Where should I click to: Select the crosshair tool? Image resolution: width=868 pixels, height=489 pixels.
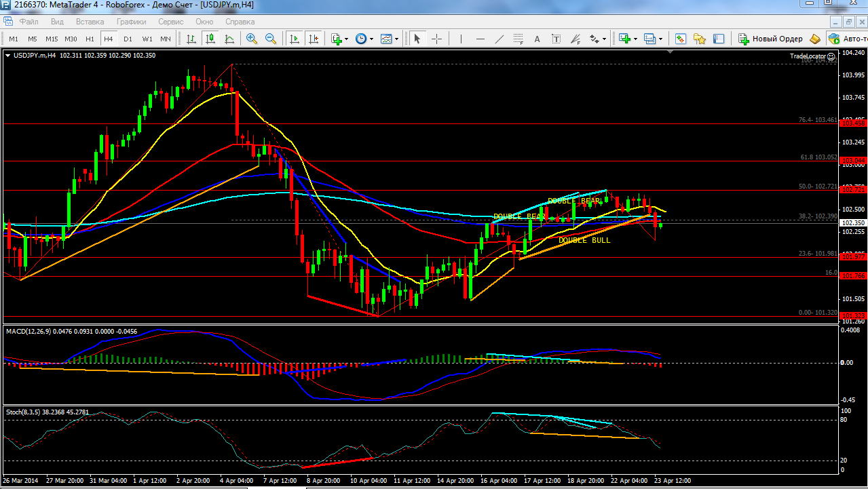coord(436,39)
